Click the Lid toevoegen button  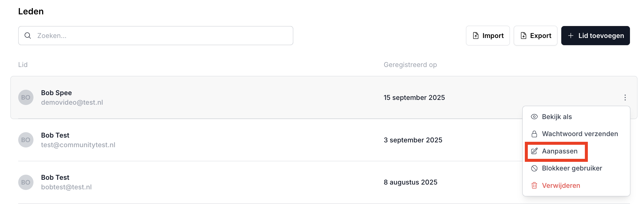595,36
